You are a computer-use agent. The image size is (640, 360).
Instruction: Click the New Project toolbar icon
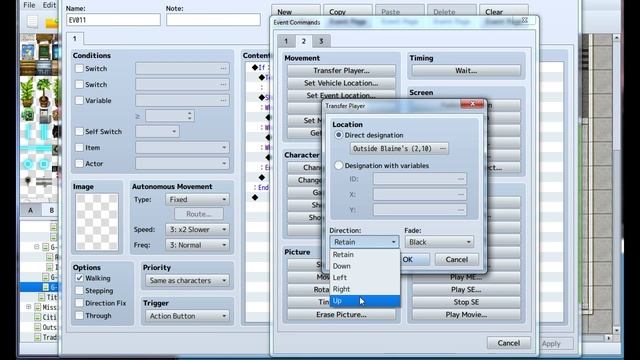click(x=32, y=22)
